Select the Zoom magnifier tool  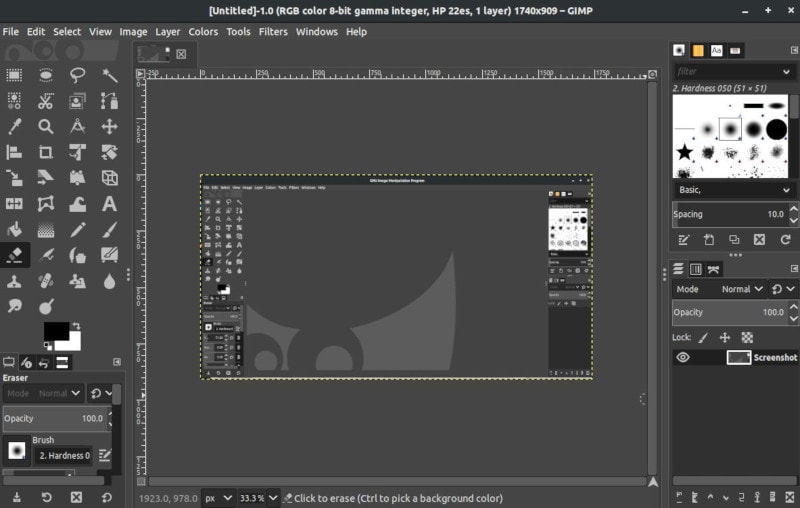pyautogui.click(x=46, y=126)
